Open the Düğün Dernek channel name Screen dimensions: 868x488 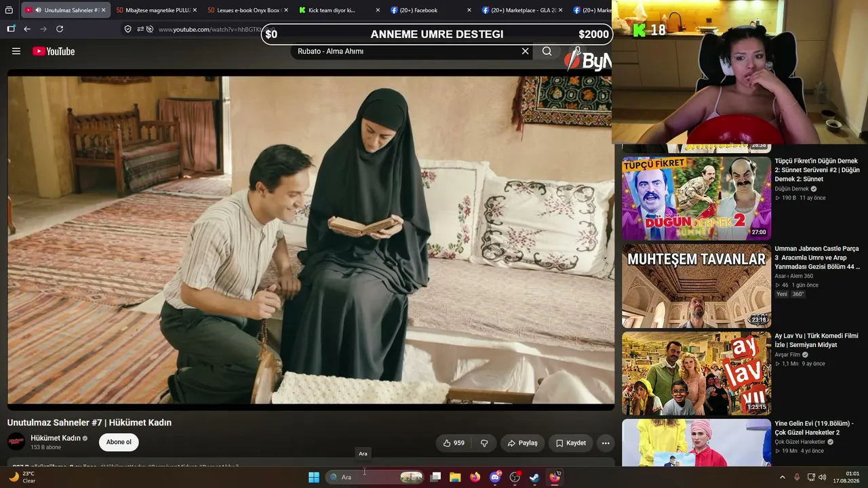tap(791, 189)
